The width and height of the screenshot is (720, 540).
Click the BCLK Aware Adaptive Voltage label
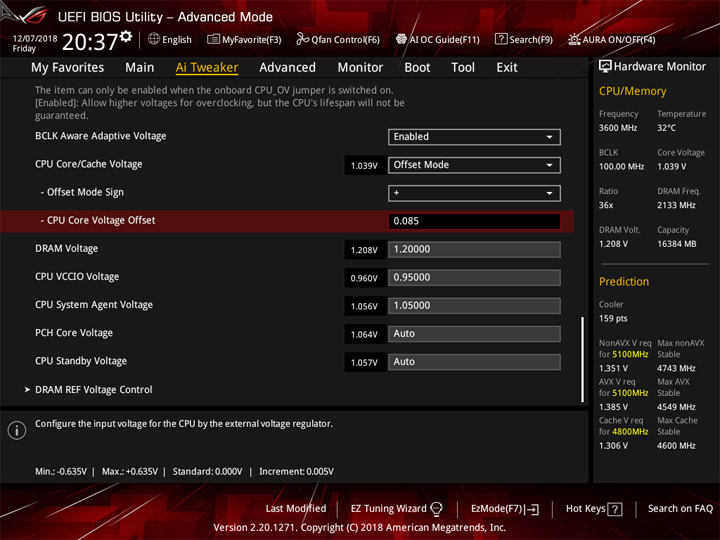coord(101,136)
